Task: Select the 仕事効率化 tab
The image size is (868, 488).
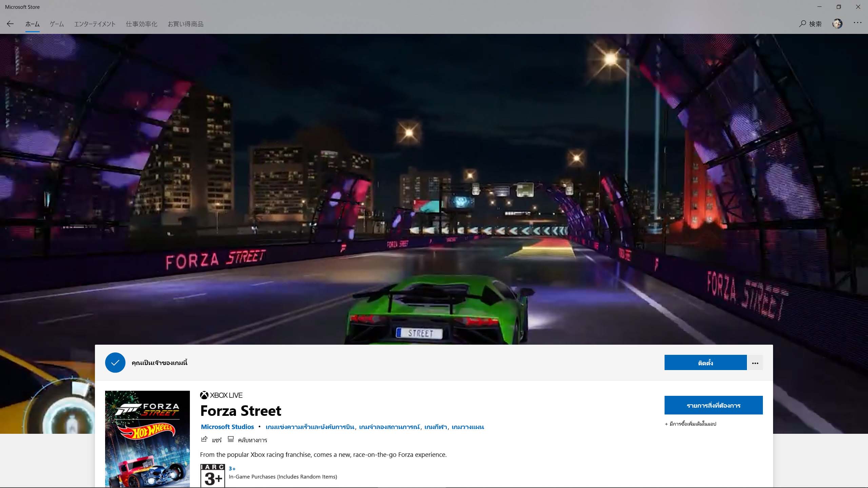Action: pos(142,24)
